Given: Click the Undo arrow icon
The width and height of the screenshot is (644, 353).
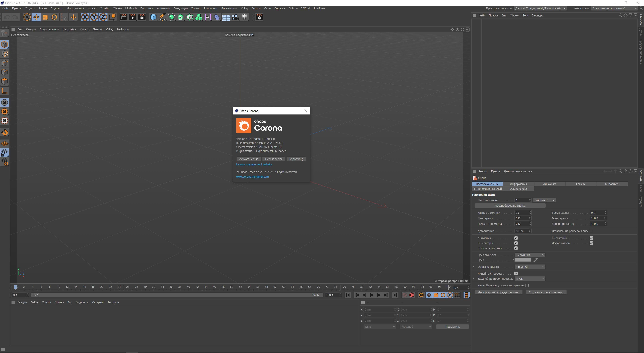Looking at the screenshot, I should click(7, 17).
